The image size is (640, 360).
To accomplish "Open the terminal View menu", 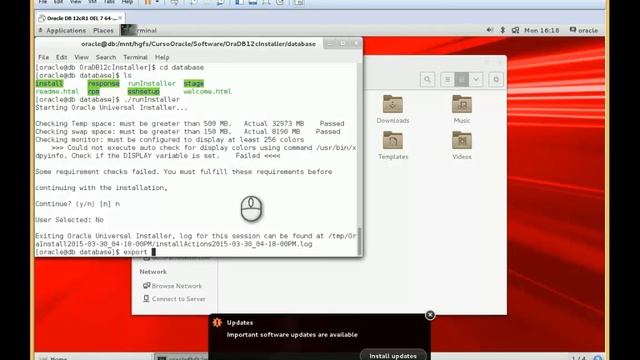I will tap(81, 57).
